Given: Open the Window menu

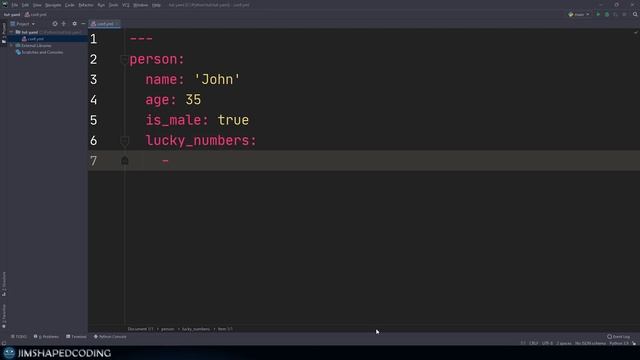Looking at the screenshot, I should (x=140, y=5).
